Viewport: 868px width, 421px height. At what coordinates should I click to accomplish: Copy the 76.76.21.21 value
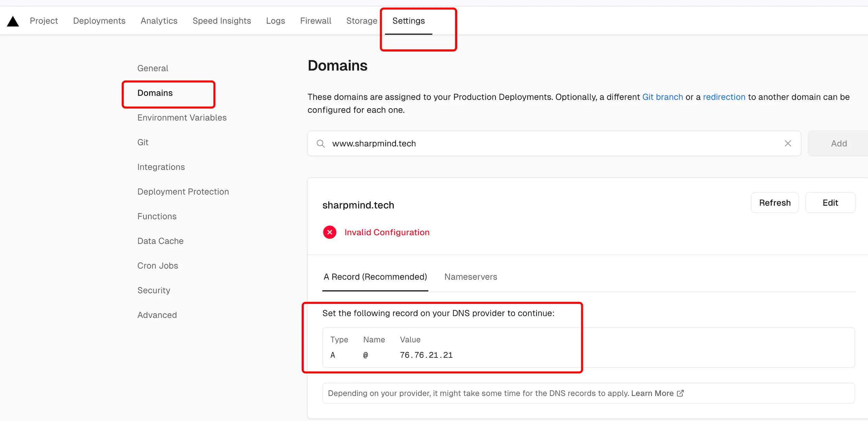coord(426,355)
